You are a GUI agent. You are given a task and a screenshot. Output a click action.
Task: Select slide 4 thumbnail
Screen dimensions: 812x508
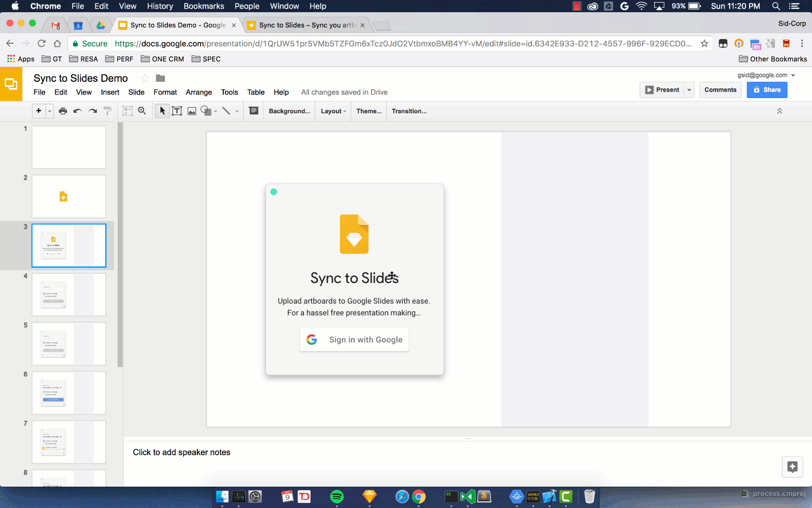tap(69, 295)
